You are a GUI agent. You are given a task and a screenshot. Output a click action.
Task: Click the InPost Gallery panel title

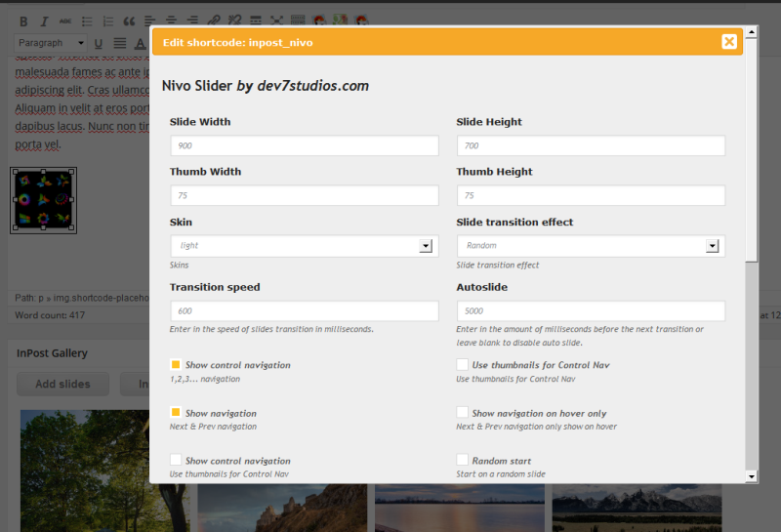point(52,353)
